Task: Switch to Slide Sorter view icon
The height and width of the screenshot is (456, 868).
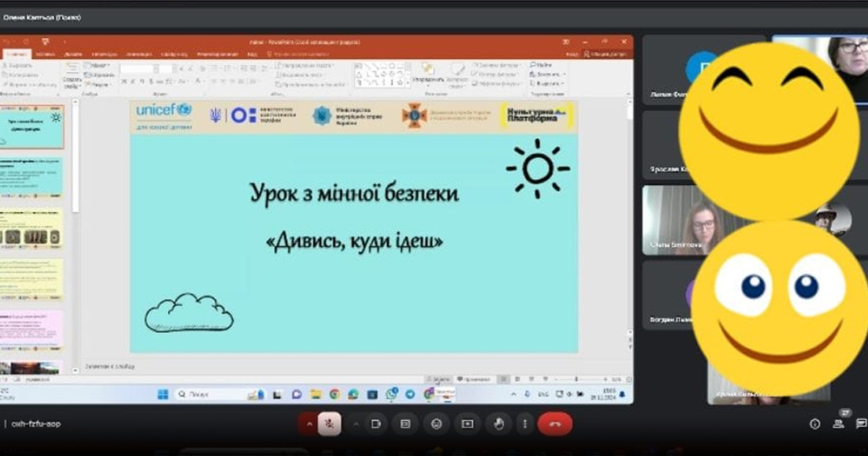Action: click(x=519, y=379)
